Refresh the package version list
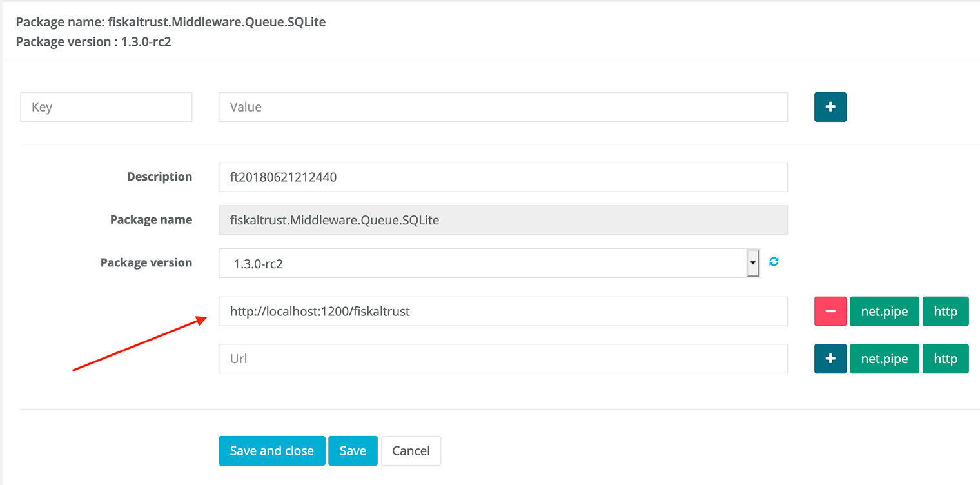 pyautogui.click(x=774, y=262)
